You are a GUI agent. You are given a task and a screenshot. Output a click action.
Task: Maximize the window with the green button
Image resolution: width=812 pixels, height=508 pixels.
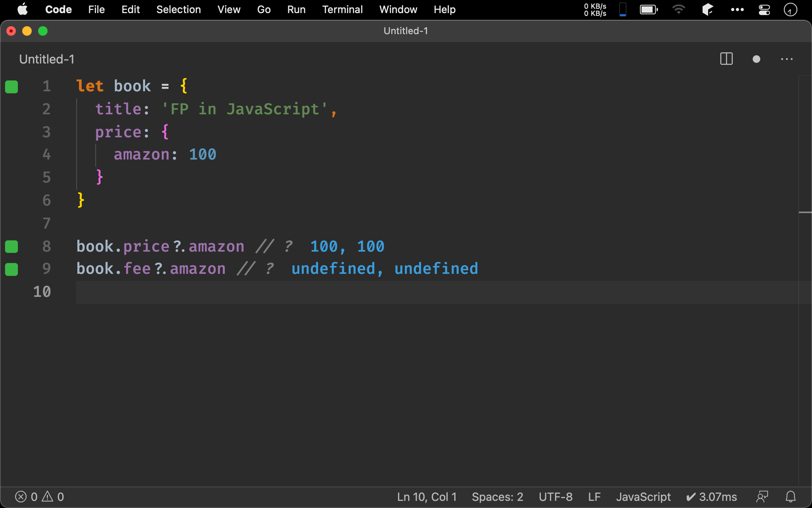(43, 31)
